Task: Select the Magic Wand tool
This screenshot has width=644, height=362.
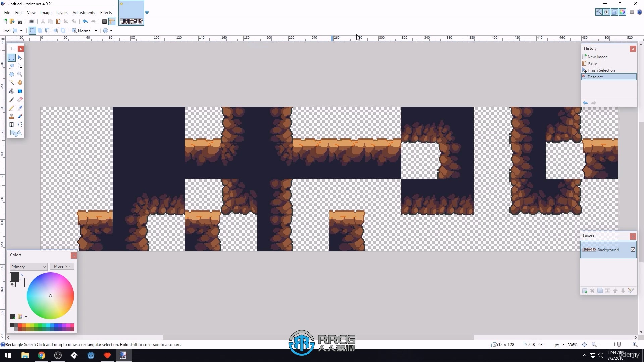Action: click(x=12, y=83)
